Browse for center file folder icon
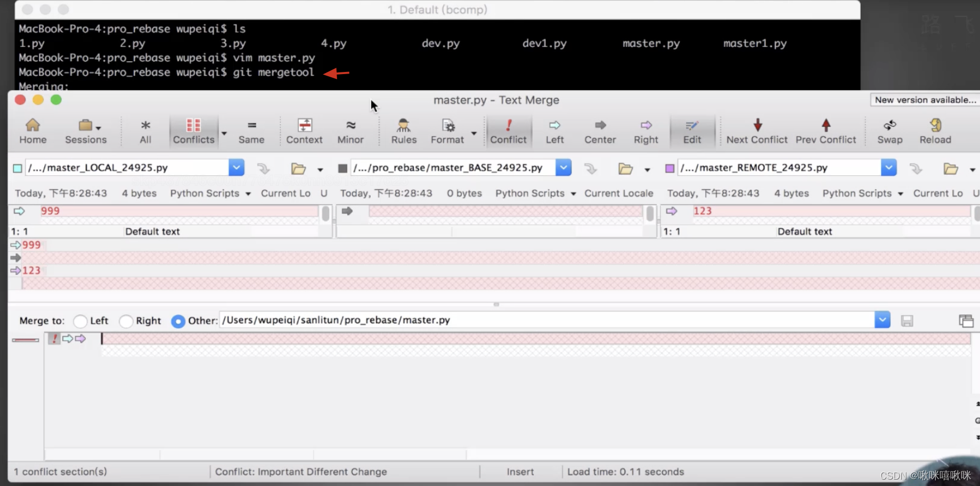980x486 pixels. [625, 169]
